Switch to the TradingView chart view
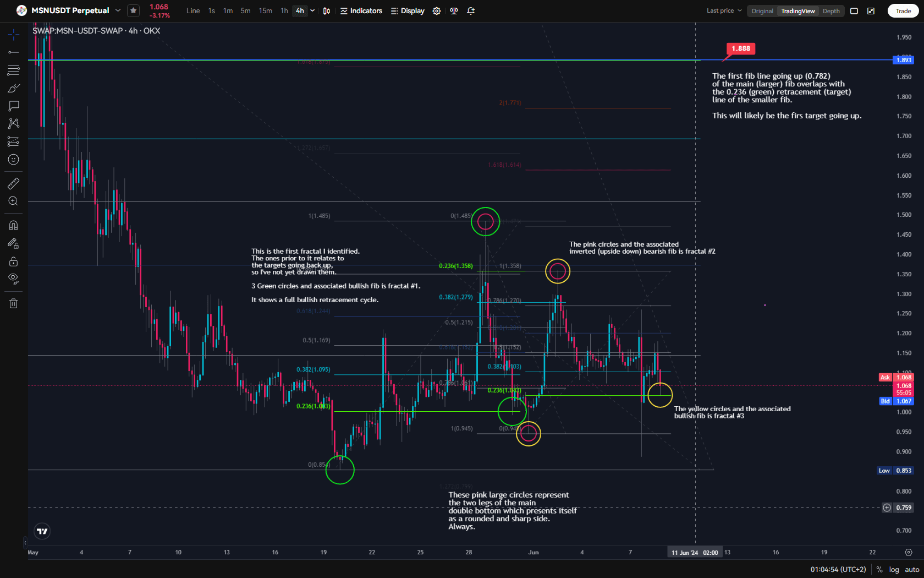This screenshot has width=924, height=578. 798,11
